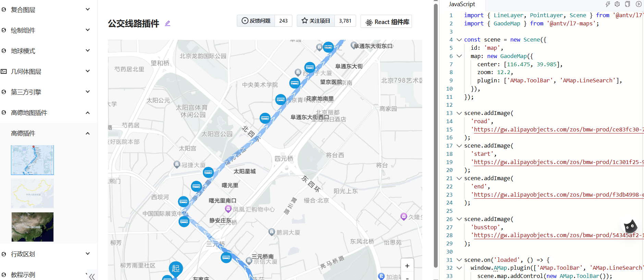Click the cat mascot floating icon

coord(630,226)
